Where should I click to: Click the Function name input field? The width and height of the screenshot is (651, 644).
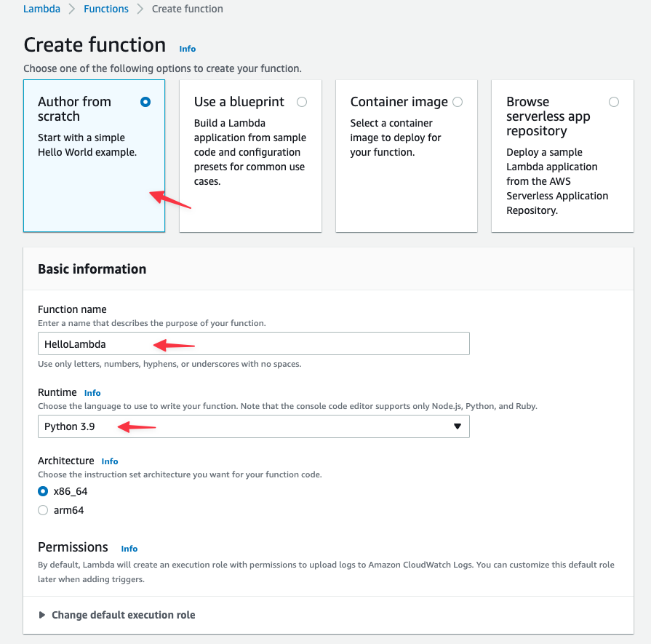[x=254, y=343]
